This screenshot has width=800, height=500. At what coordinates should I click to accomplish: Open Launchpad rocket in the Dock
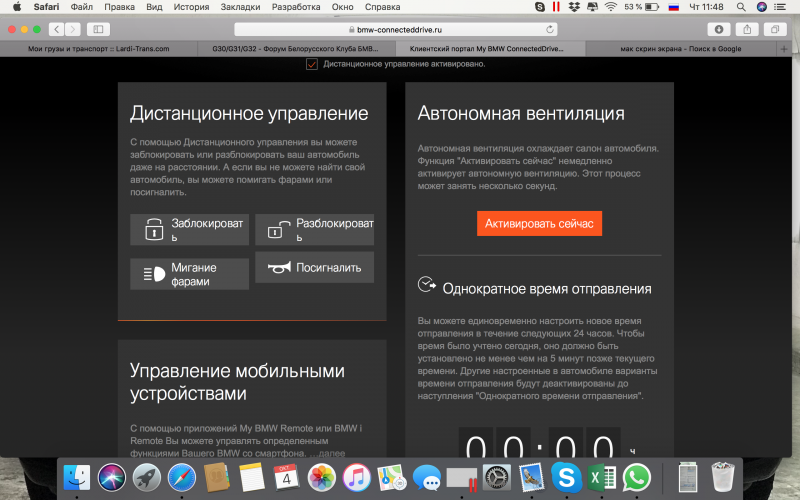pyautogui.click(x=147, y=478)
